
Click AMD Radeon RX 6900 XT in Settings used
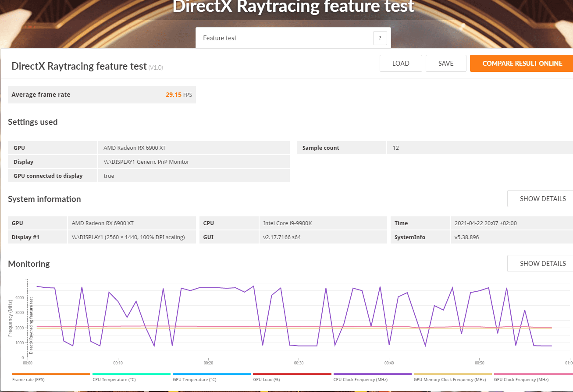pos(135,148)
